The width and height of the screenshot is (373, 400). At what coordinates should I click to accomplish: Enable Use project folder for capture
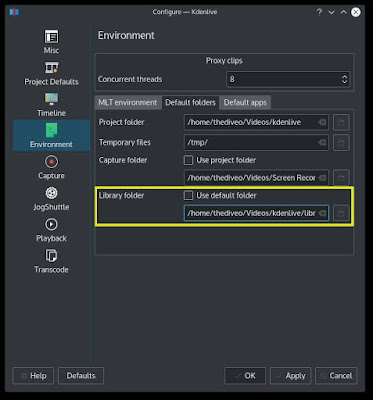[188, 160]
